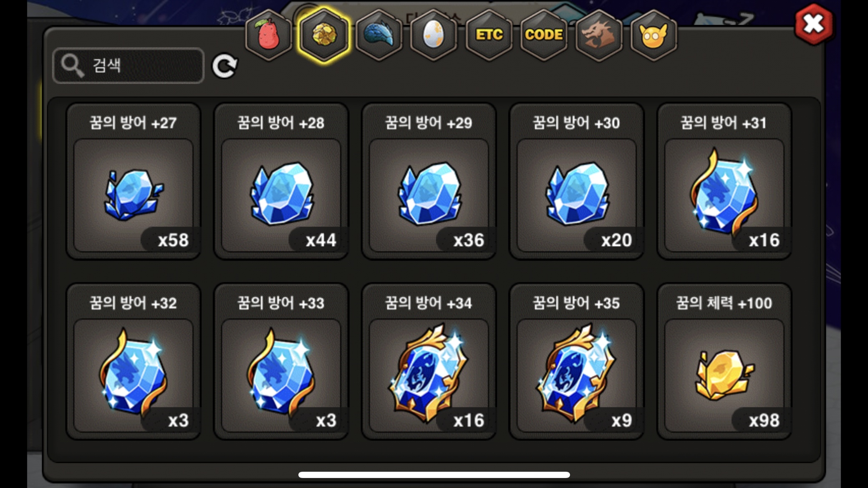868x488 pixels.
Task: Select 꿈의 방어 +28 gem item
Action: pyautogui.click(x=281, y=181)
